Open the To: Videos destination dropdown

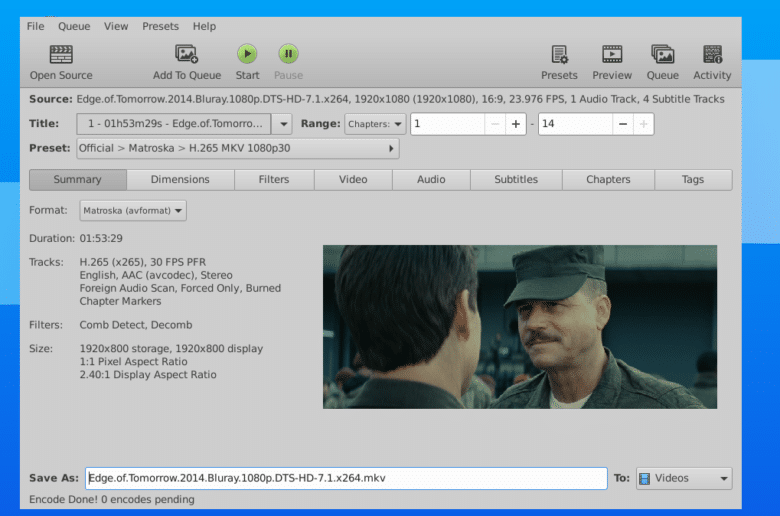(684, 478)
